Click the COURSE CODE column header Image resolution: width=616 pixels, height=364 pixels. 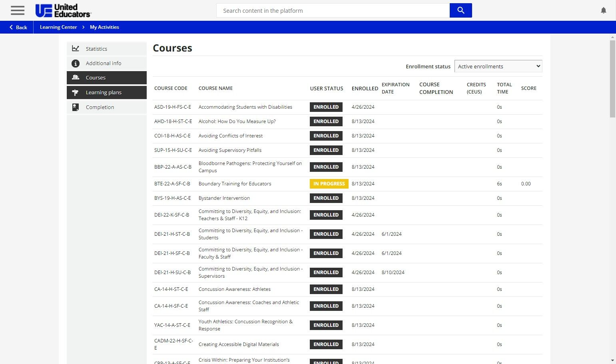[171, 88]
